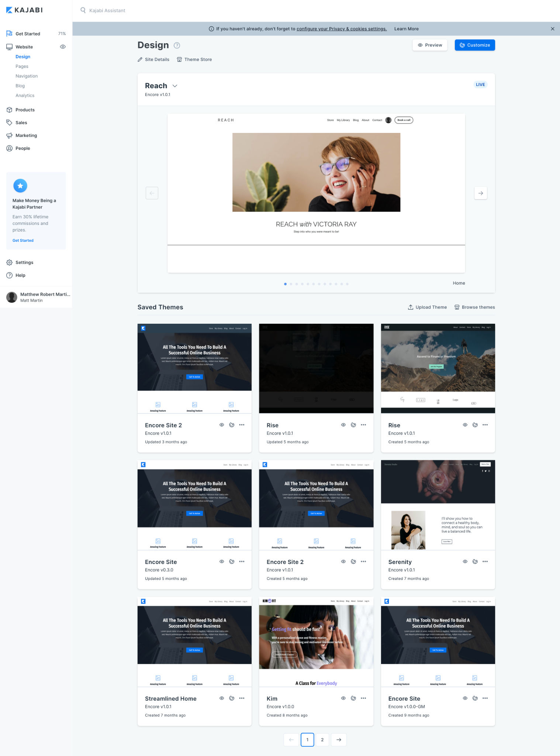Click the blue Customize button

pos(475,45)
